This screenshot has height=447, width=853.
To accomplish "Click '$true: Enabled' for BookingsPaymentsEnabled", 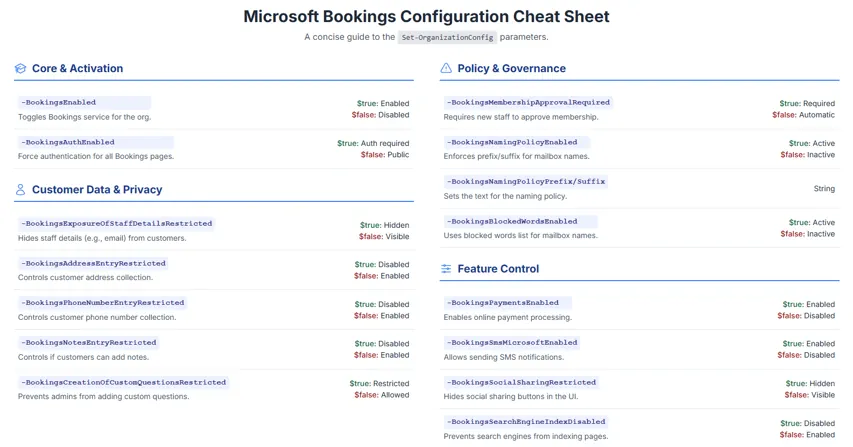I will point(809,305).
